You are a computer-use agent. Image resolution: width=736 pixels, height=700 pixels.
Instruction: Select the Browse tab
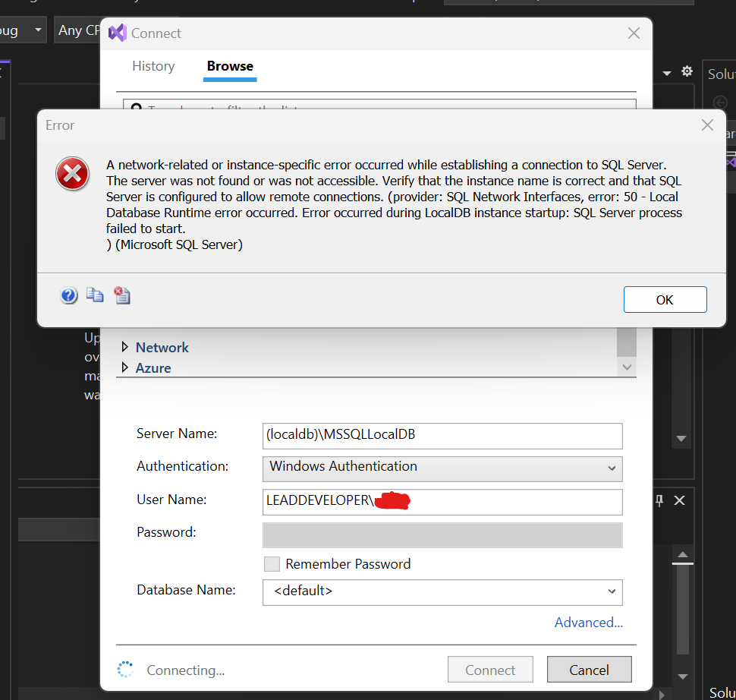coord(230,66)
